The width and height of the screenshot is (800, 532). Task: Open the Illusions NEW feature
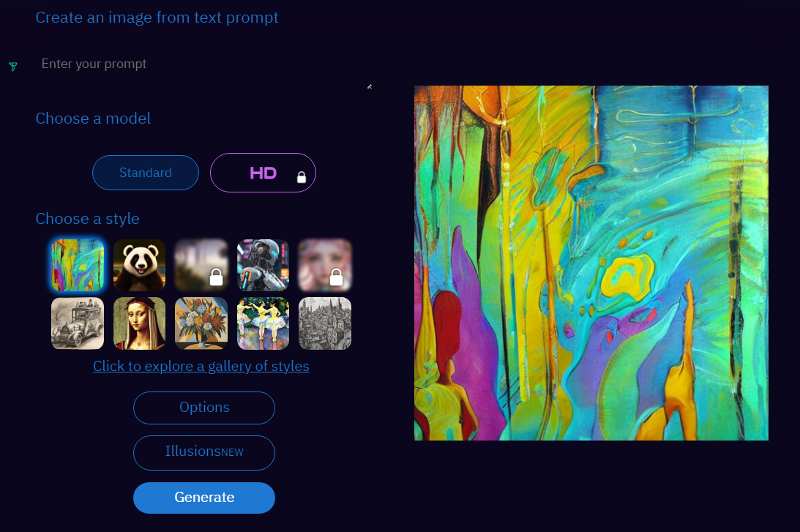(204, 452)
